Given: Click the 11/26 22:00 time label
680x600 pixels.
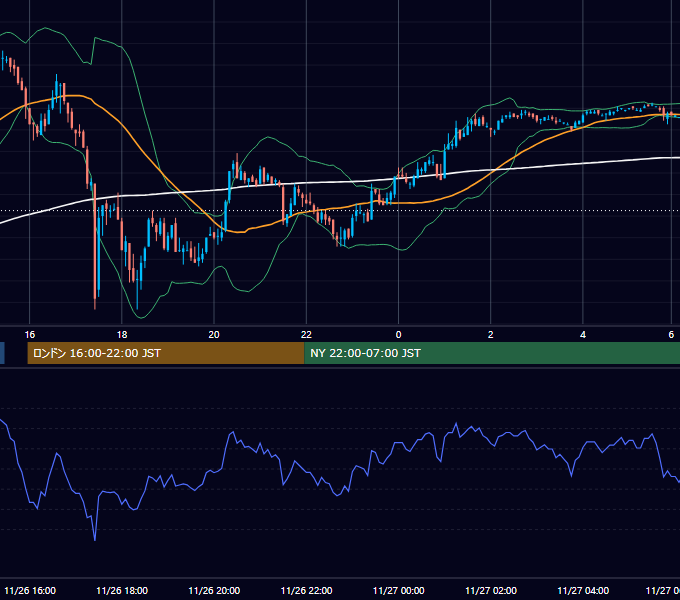Looking at the screenshot, I should tap(307, 590).
